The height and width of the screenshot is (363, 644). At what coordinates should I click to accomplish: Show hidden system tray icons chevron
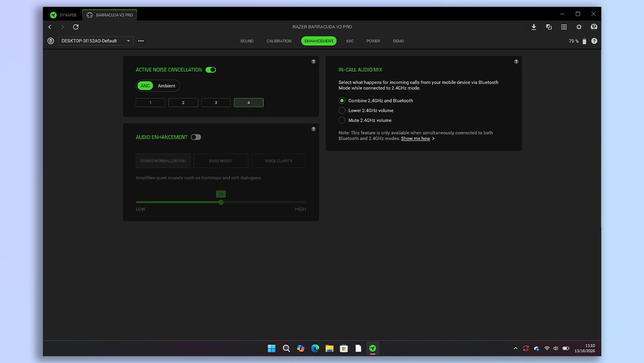point(515,348)
